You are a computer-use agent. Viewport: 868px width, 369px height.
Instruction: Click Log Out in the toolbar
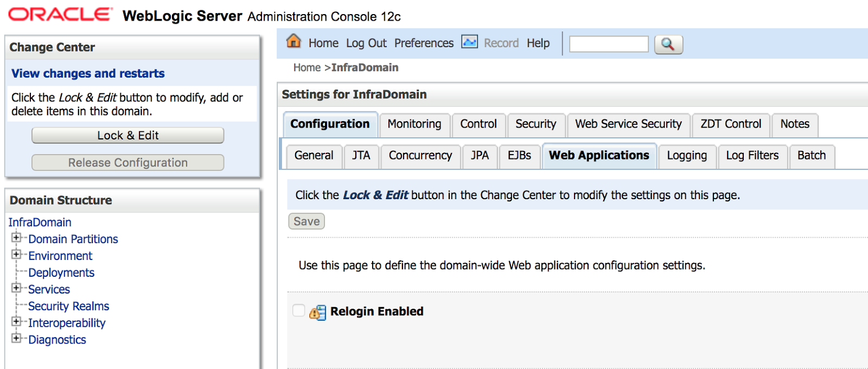click(366, 43)
